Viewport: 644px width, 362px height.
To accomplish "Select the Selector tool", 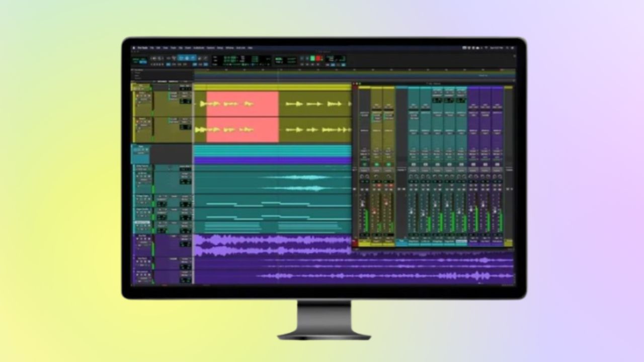I will (187, 58).
